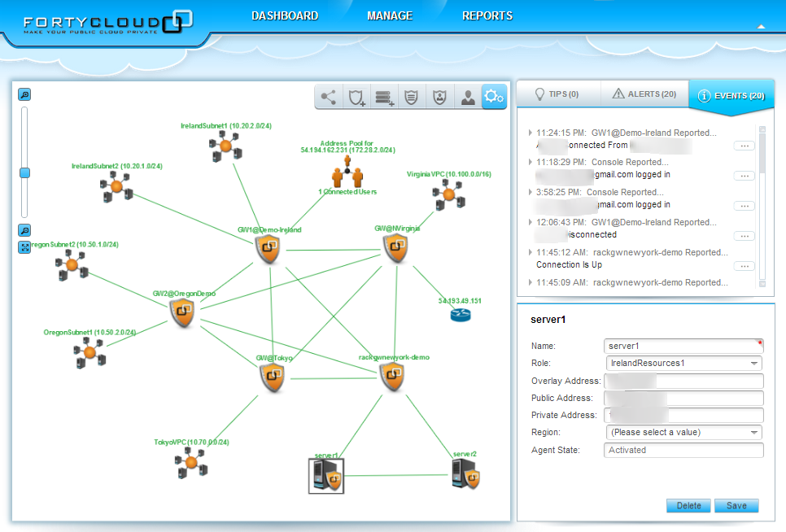Screen dimensions: 786x532
Task: Click the events scrollbar down arrow
Action: (762, 284)
